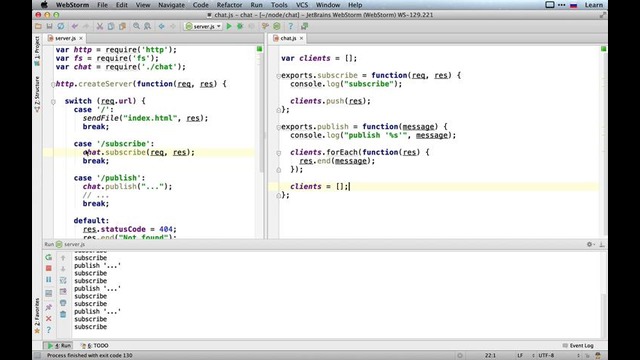Viewport: 640px width, 360px height.
Task: Toggle the 4: Run tool window button
Action: (x=59, y=345)
